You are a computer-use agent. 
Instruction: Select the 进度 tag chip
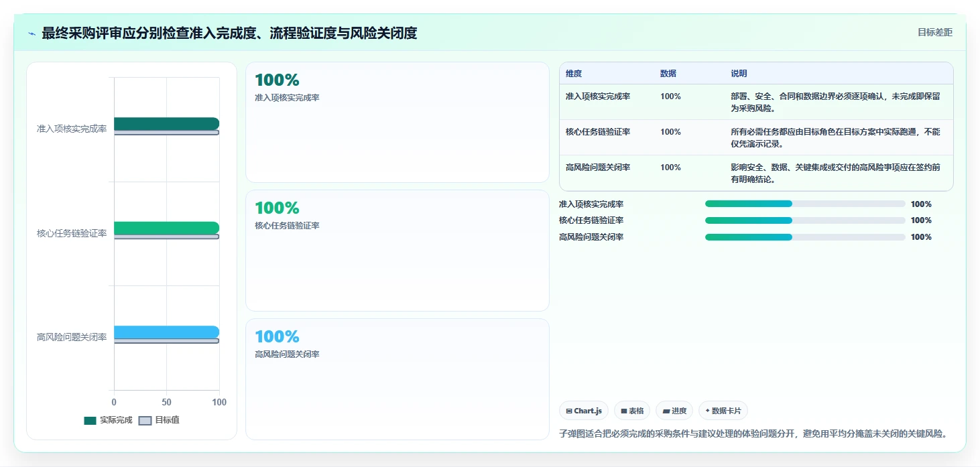[x=674, y=411]
